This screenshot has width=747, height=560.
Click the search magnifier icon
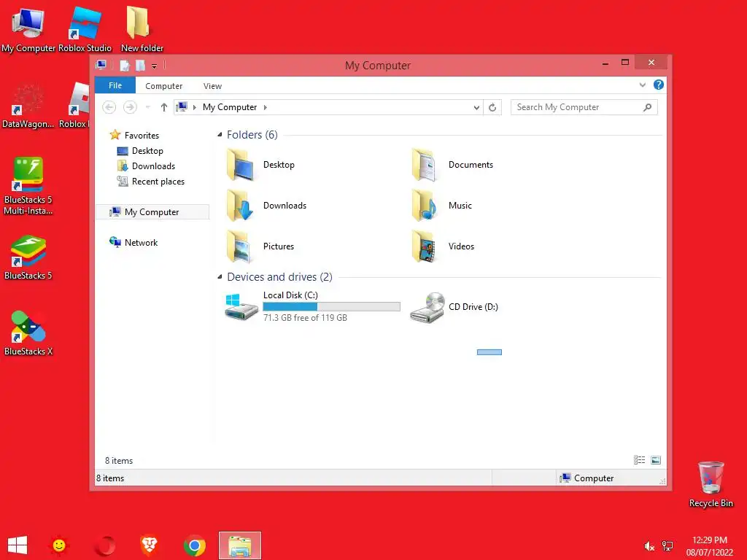pos(647,107)
